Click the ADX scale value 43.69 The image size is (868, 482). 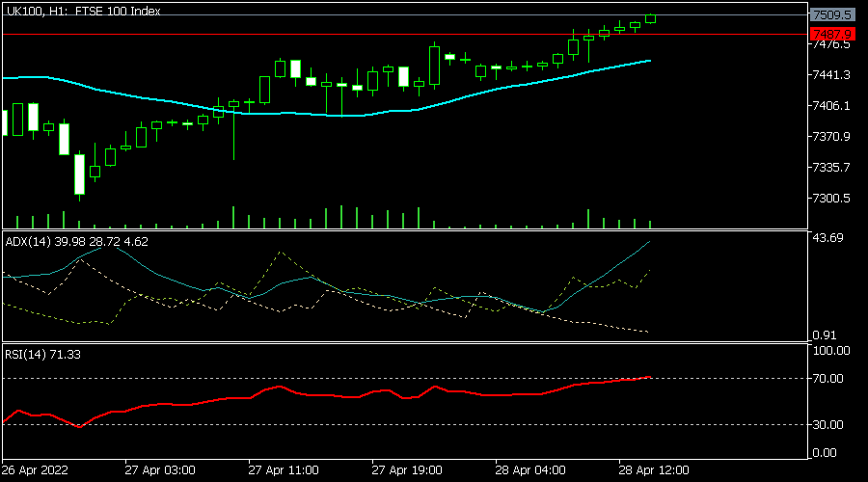coord(827,238)
